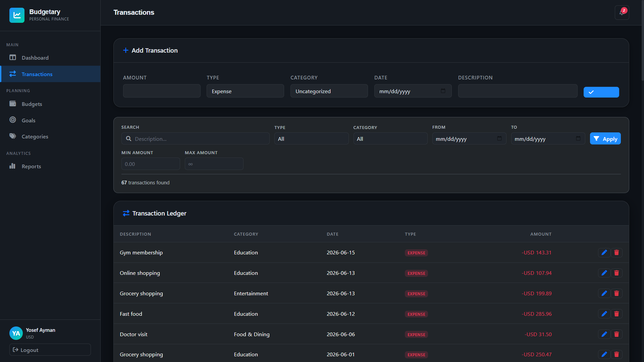The image size is (644, 362).
Task: Delete the 250.47 Grocery shopping row
Action: 616,355
